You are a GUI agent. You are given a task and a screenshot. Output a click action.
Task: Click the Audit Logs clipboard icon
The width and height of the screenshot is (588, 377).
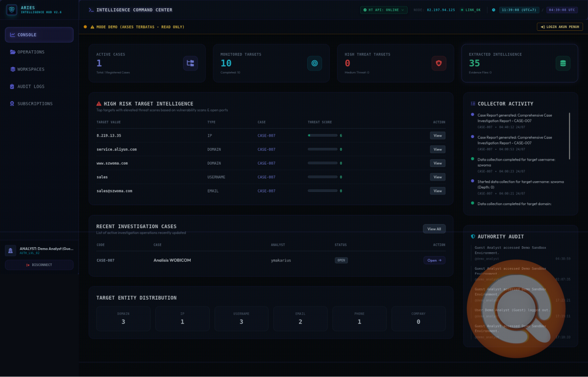coord(12,87)
